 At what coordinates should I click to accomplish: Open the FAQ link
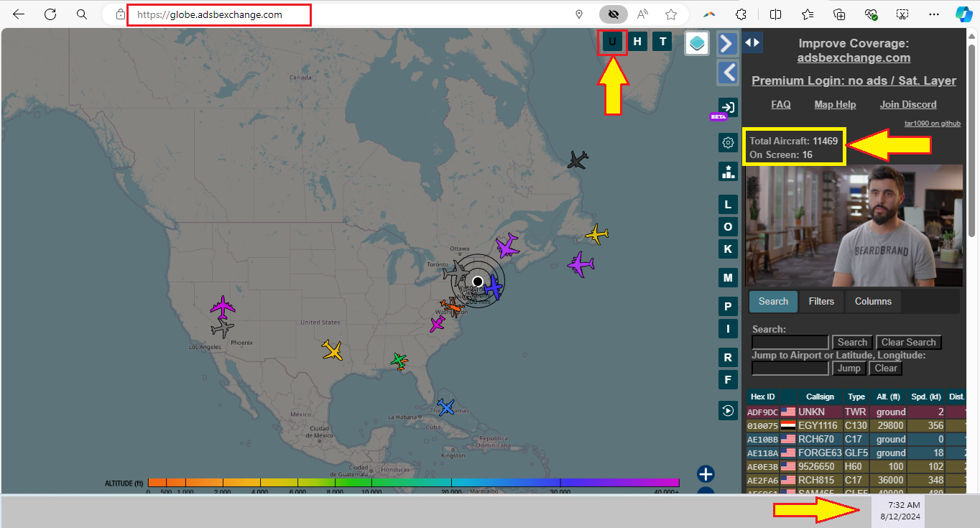tap(781, 104)
